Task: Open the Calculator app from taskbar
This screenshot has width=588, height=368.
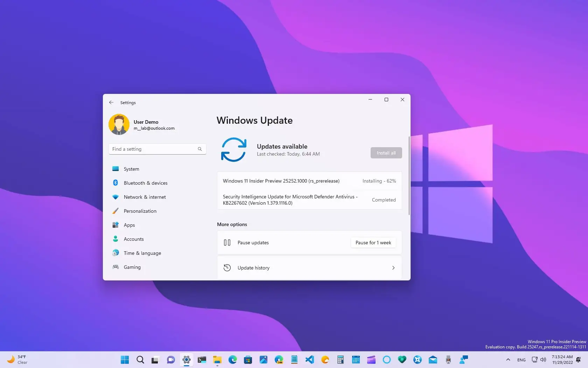Action: pyautogui.click(x=341, y=360)
